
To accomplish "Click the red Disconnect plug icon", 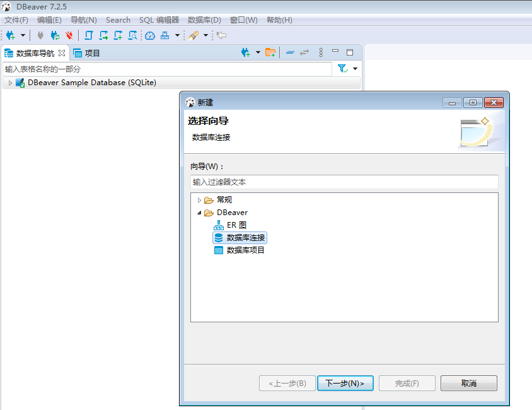I will click(x=69, y=35).
